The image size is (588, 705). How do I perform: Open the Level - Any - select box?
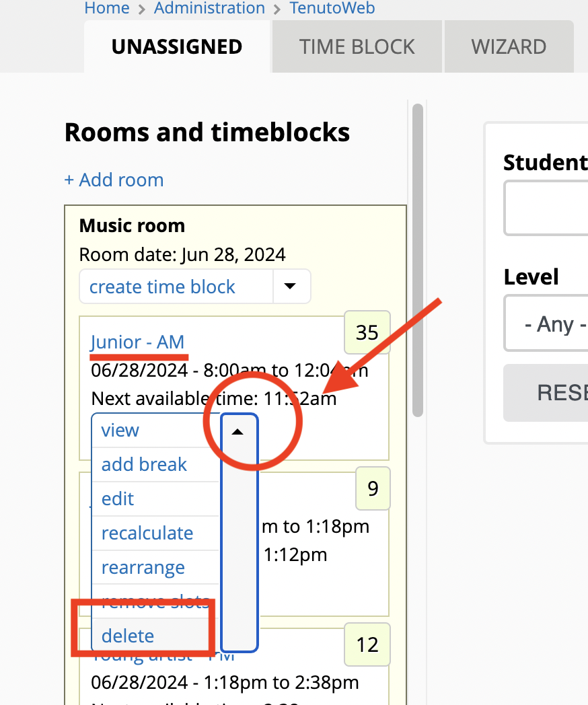pos(546,323)
